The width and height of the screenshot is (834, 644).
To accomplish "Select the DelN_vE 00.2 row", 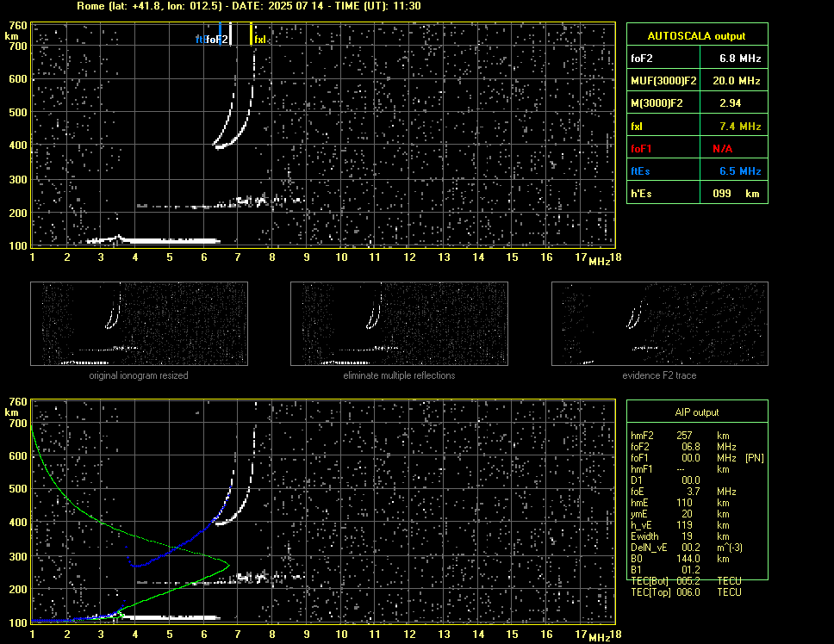I will (x=687, y=548).
